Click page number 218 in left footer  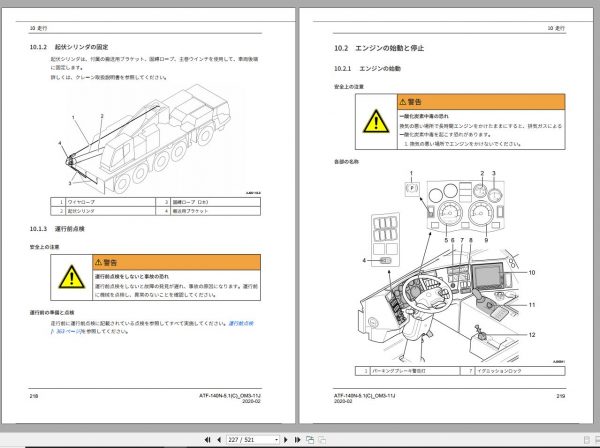coord(34,396)
